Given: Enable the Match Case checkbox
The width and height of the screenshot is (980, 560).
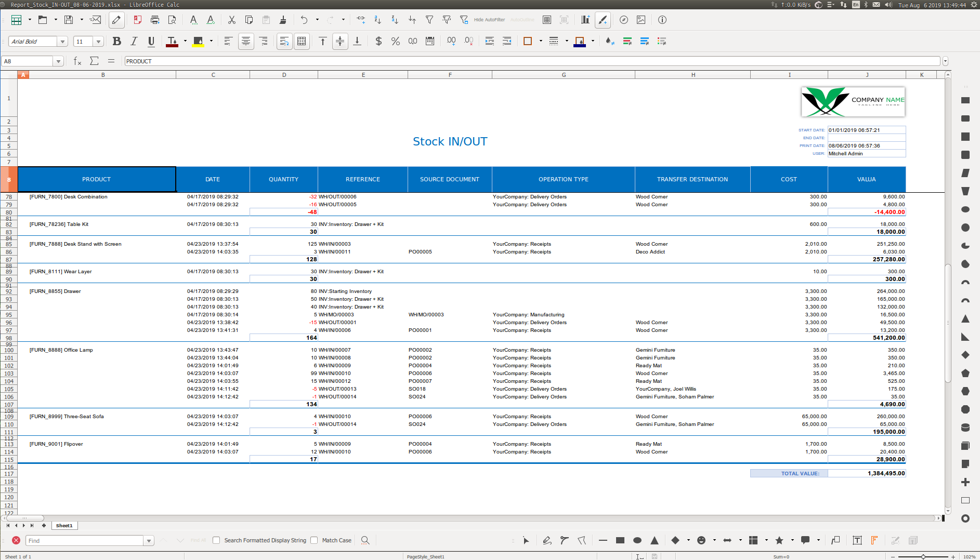Looking at the screenshot, I should click(x=314, y=540).
